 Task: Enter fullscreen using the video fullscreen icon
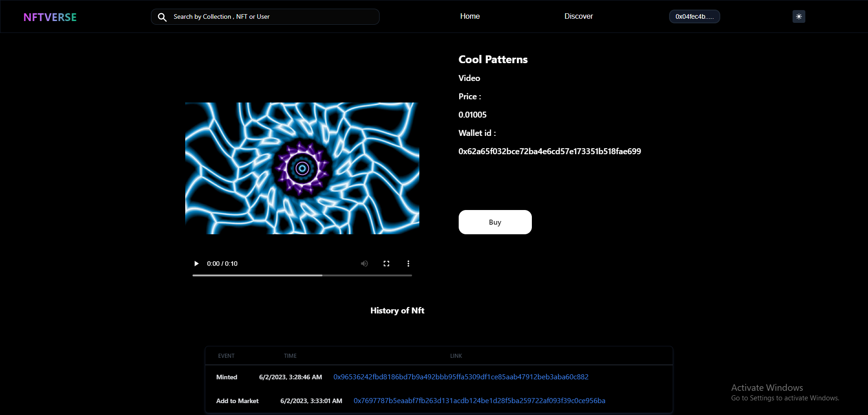[x=386, y=264]
